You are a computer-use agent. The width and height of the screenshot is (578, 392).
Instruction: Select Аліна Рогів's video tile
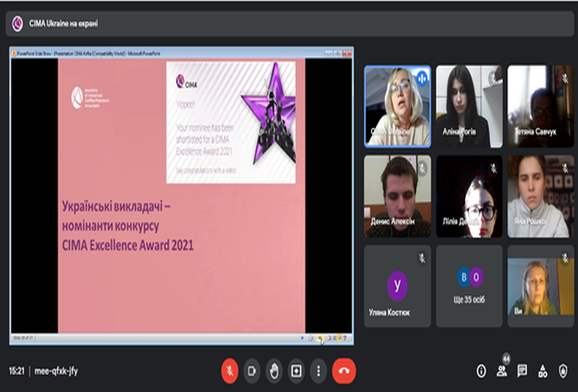pyautogui.click(x=469, y=106)
